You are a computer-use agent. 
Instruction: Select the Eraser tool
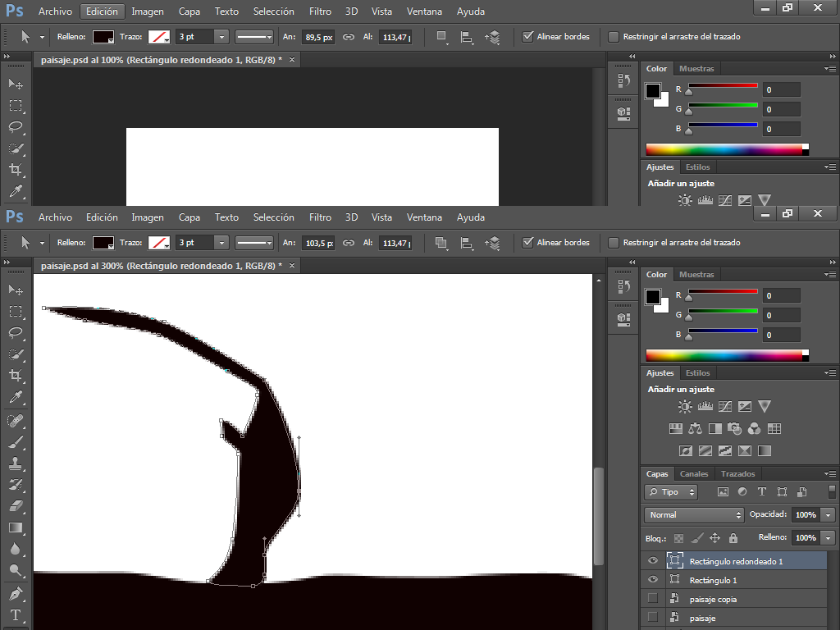(16, 506)
